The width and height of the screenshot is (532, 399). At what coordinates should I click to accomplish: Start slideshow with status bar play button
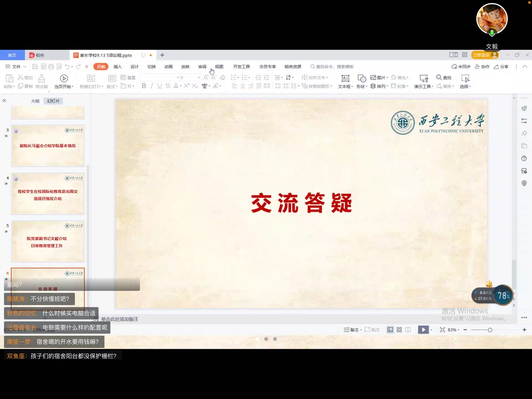(x=423, y=330)
